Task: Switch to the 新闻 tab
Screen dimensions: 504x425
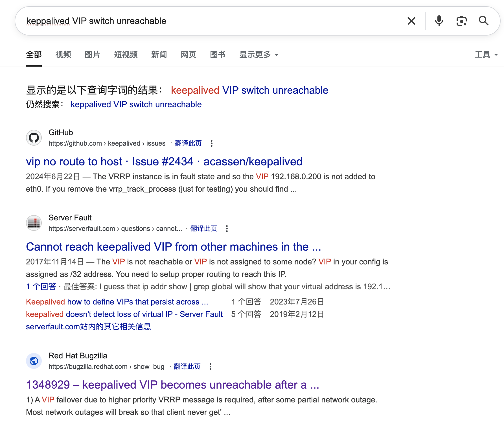Action: pyautogui.click(x=159, y=54)
